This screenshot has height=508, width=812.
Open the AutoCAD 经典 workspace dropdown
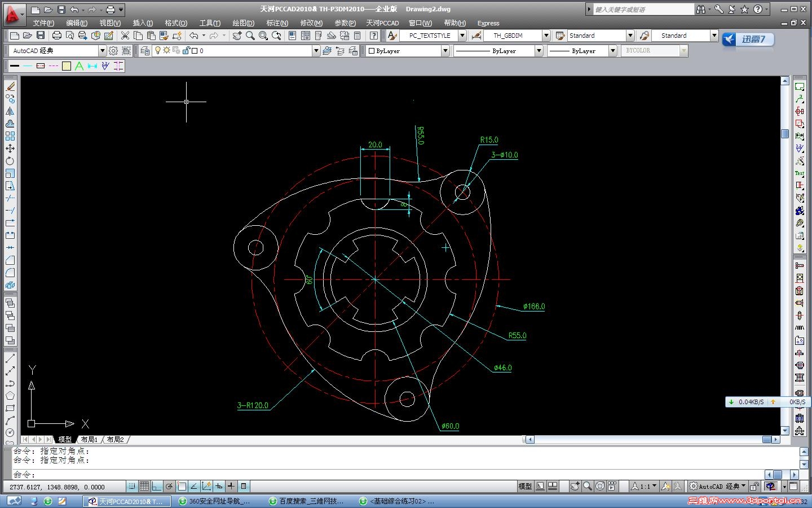tap(58, 51)
